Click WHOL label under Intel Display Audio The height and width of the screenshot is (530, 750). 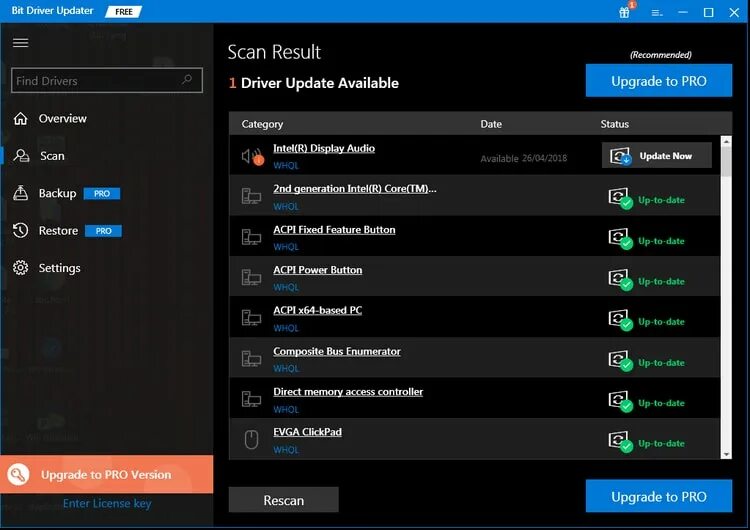286,166
